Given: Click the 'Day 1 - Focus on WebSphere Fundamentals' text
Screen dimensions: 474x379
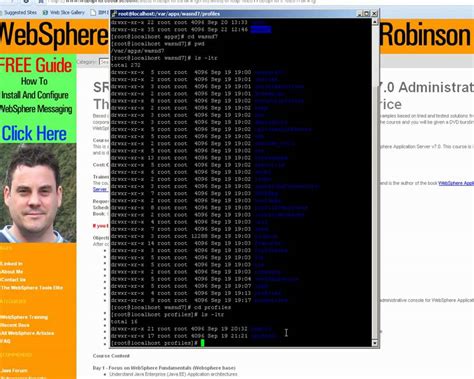Looking at the screenshot, I should pos(164,368).
